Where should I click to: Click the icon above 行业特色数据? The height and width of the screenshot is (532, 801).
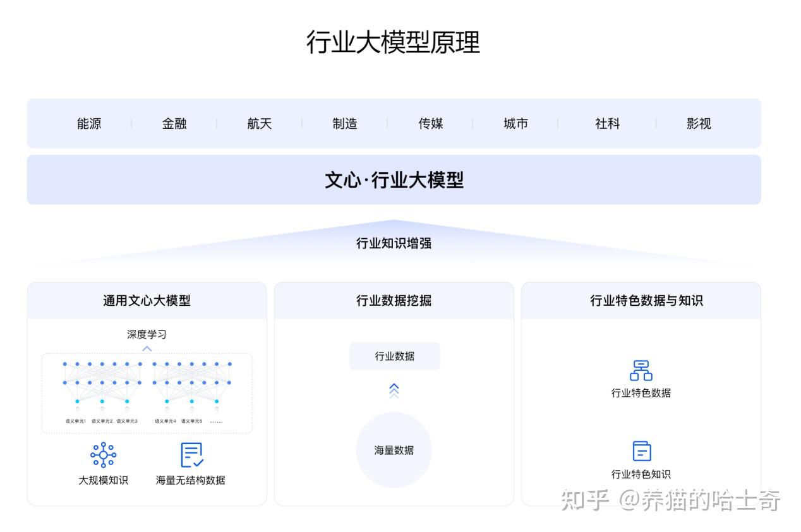pos(641,371)
